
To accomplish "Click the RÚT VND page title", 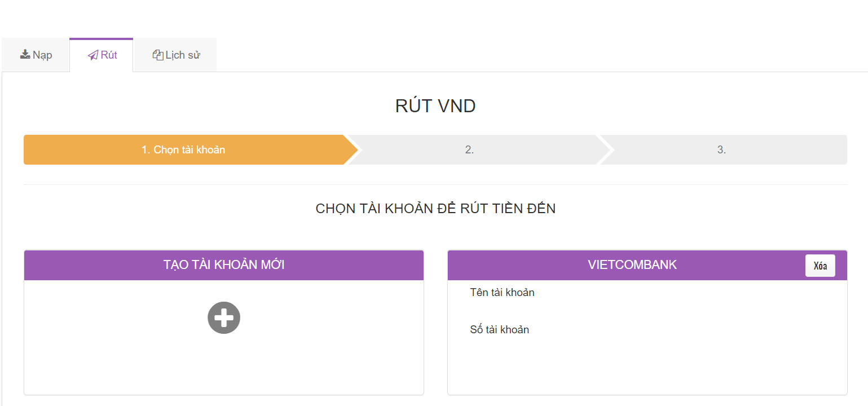I will [x=435, y=106].
